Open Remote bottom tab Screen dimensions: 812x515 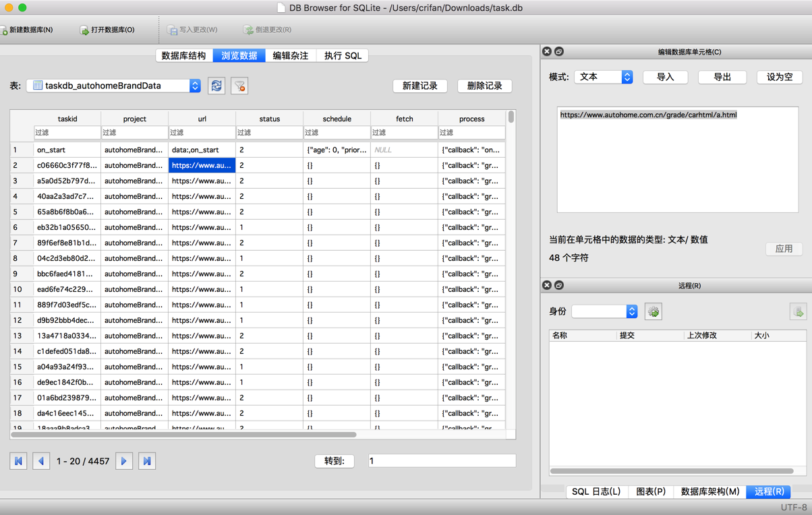coord(769,491)
